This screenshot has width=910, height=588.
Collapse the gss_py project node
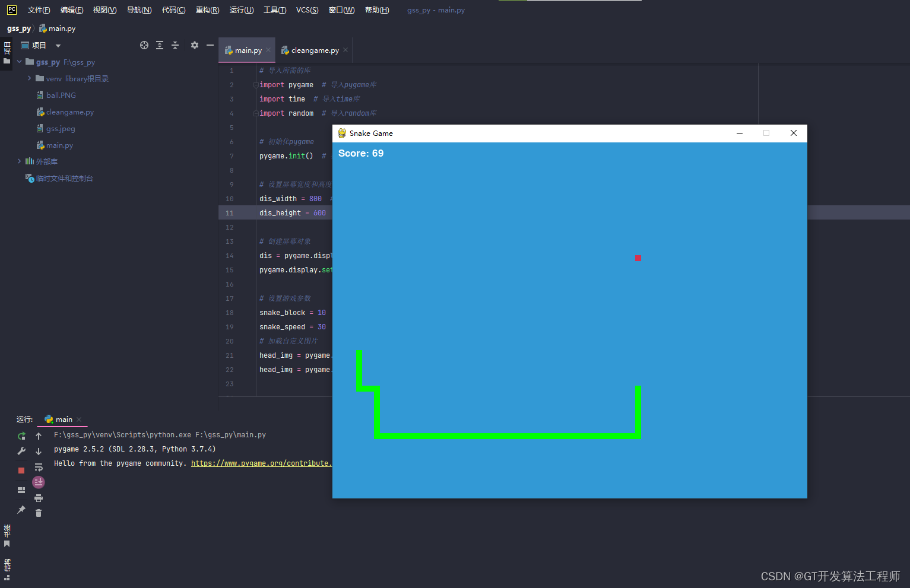pos(19,62)
